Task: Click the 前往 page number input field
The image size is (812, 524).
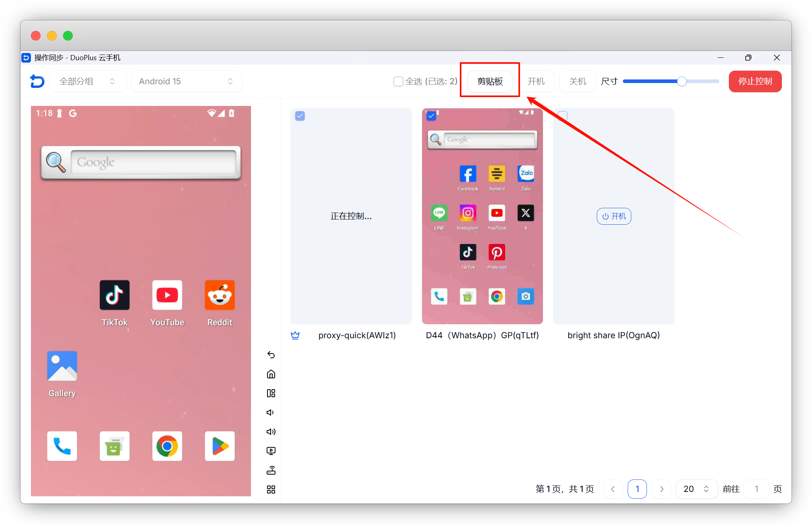Action: coord(757,489)
